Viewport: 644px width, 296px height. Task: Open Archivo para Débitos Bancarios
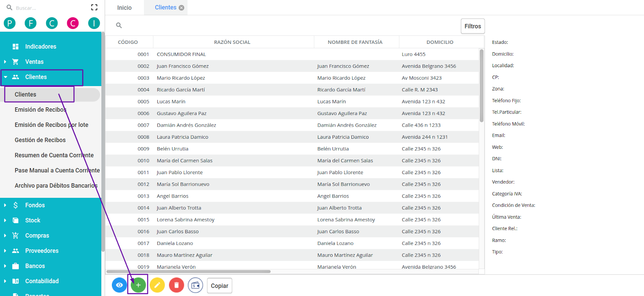pos(56,186)
